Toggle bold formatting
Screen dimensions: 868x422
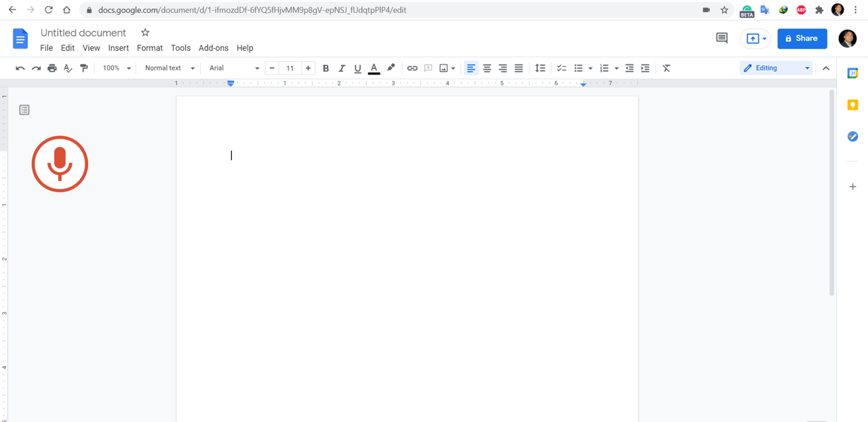(325, 68)
